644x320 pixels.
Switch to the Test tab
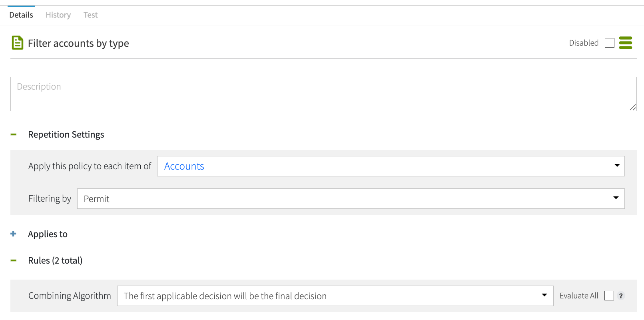(x=90, y=14)
